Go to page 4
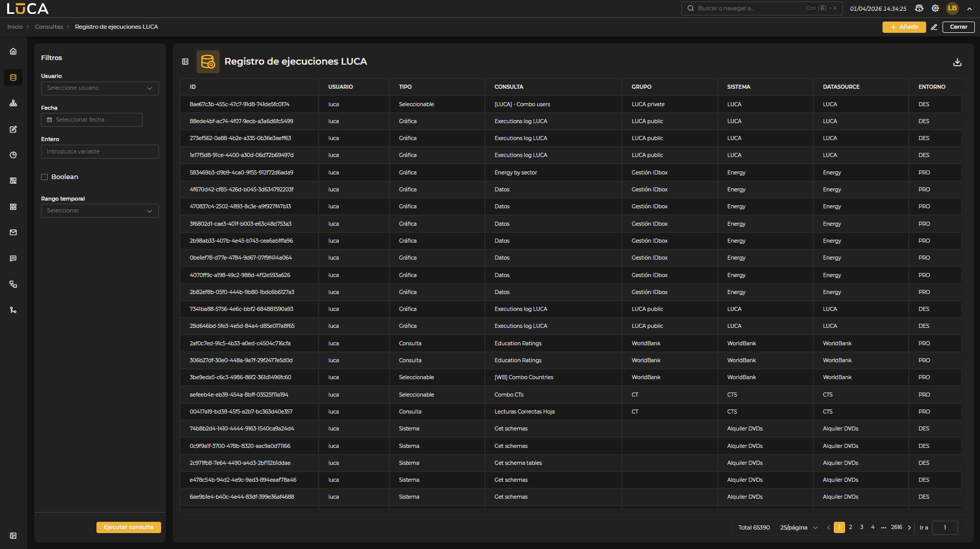This screenshot has width=980, height=549. 873,527
